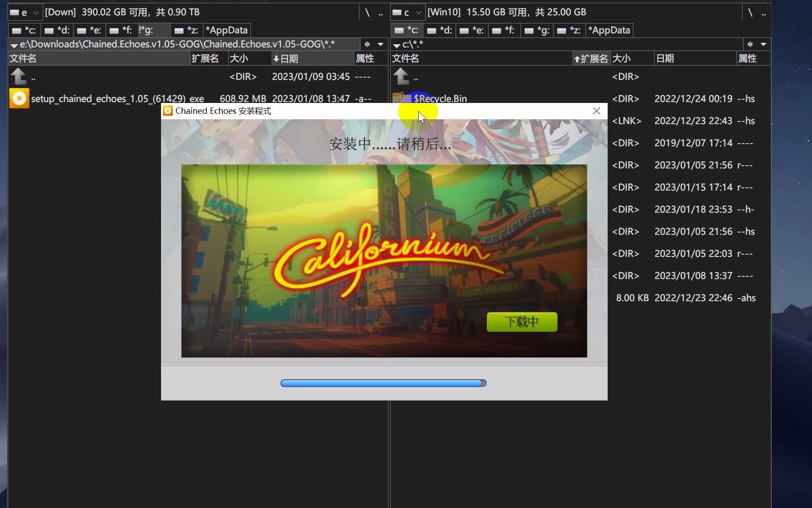812x508 pixels.
Task: Click the blue installation progress bar
Action: pyautogui.click(x=383, y=383)
